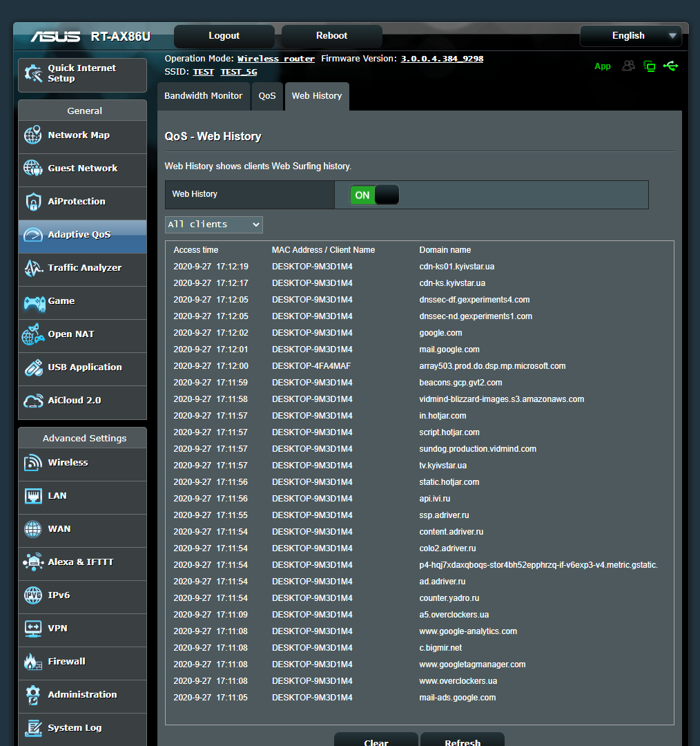This screenshot has height=746, width=700.
Task: Switch to the Bandwidth Monitor tab
Action: coord(203,96)
